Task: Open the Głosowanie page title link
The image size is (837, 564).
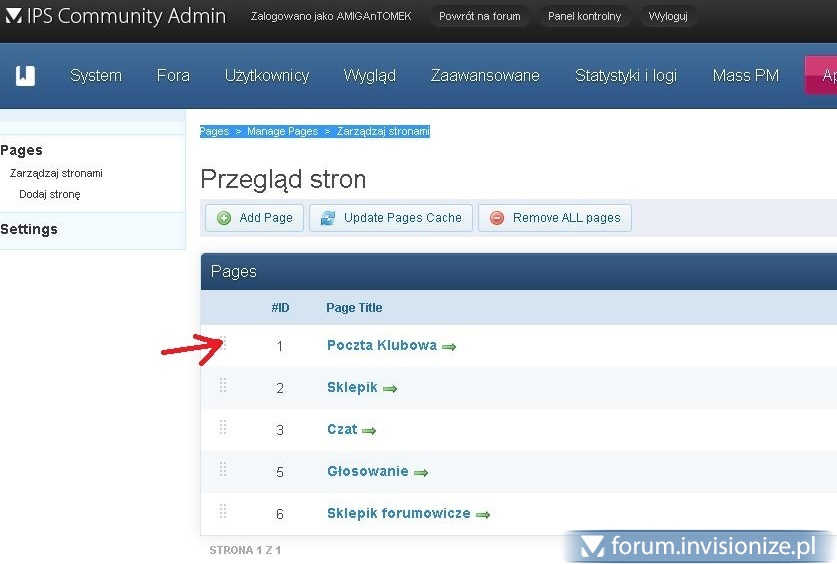Action: (x=367, y=471)
